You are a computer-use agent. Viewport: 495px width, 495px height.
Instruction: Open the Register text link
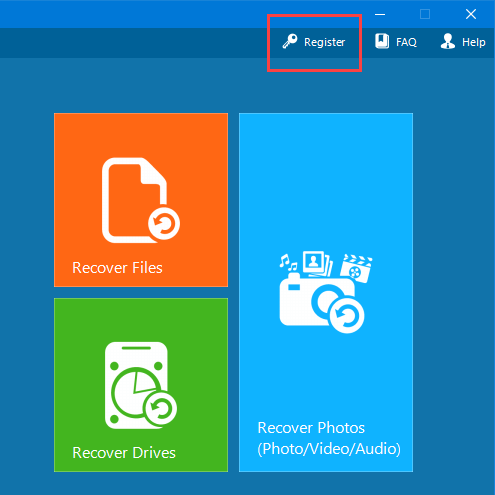(x=324, y=42)
